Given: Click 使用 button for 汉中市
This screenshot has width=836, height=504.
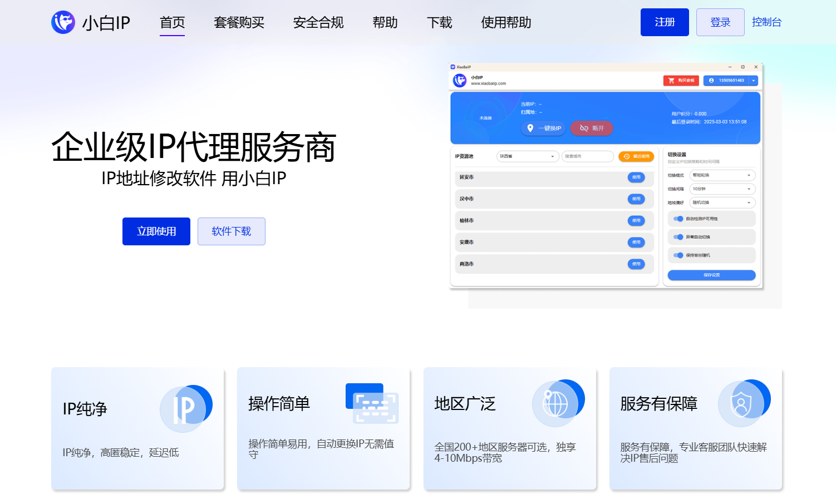Looking at the screenshot, I should (636, 199).
